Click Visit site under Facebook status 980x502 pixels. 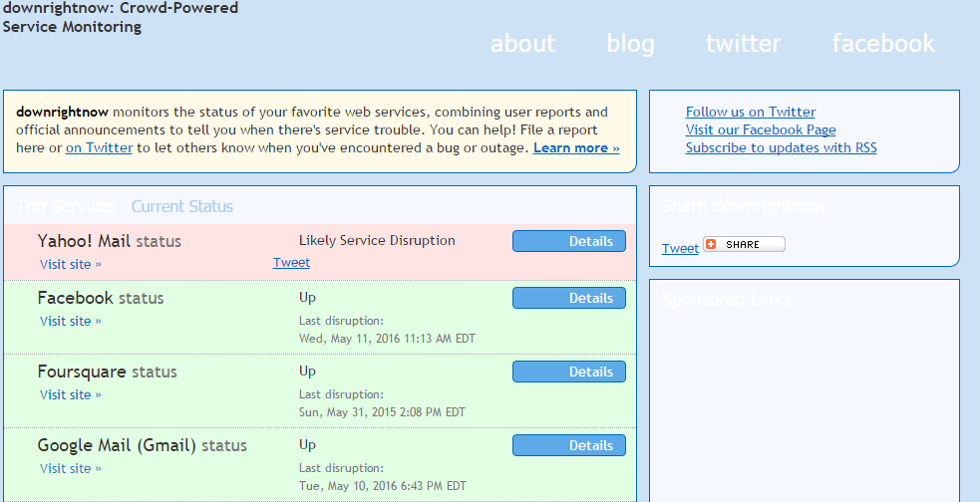coord(71,321)
